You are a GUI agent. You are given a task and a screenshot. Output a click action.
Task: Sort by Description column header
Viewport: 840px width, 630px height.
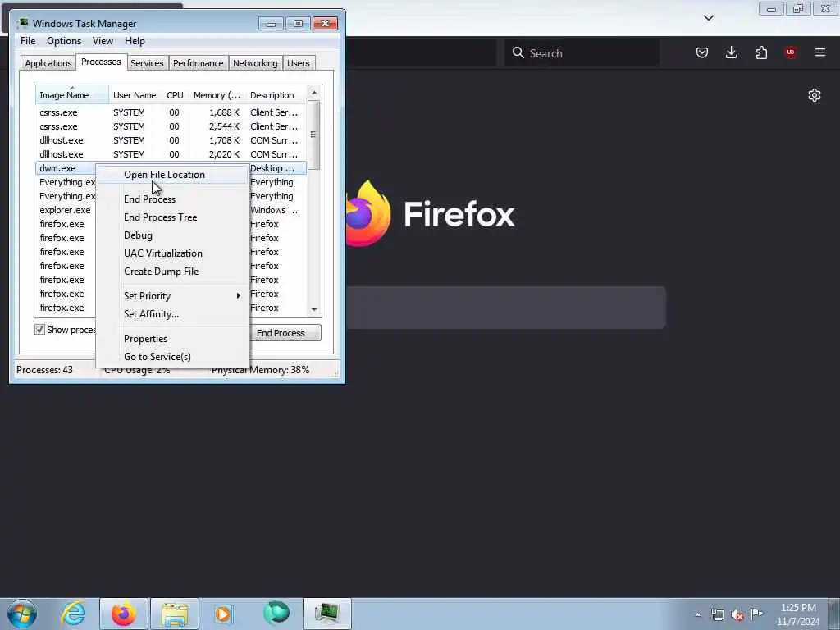[x=276, y=95]
